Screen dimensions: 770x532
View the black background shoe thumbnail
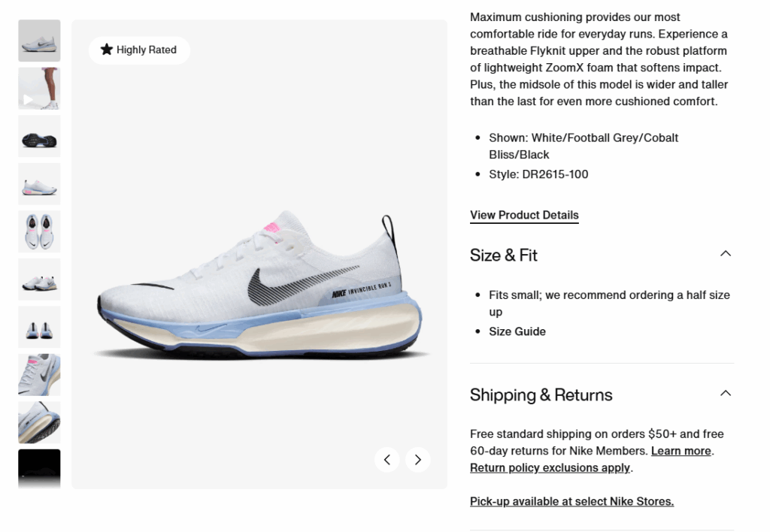(39, 470)
